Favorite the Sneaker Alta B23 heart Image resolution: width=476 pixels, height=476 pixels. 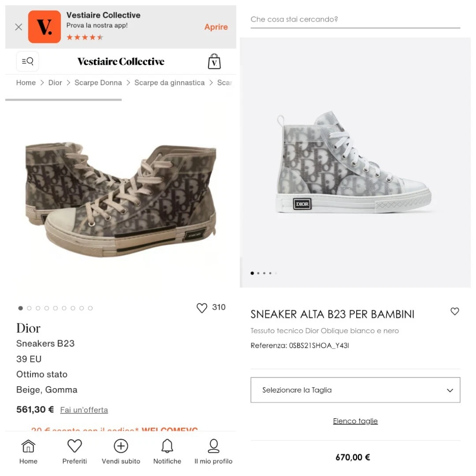click(x=454, y=311)
